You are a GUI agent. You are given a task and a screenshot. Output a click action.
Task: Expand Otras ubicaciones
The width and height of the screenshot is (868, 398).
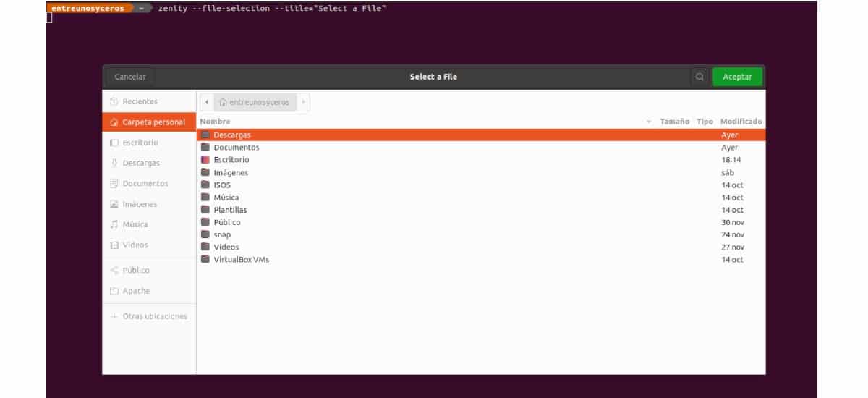pyautogui.click(x=154, y=316)
